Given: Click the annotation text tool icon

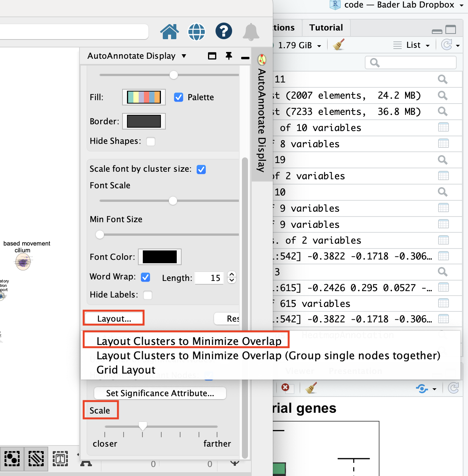Looking at the screenshot, I should tap(60, 459).
